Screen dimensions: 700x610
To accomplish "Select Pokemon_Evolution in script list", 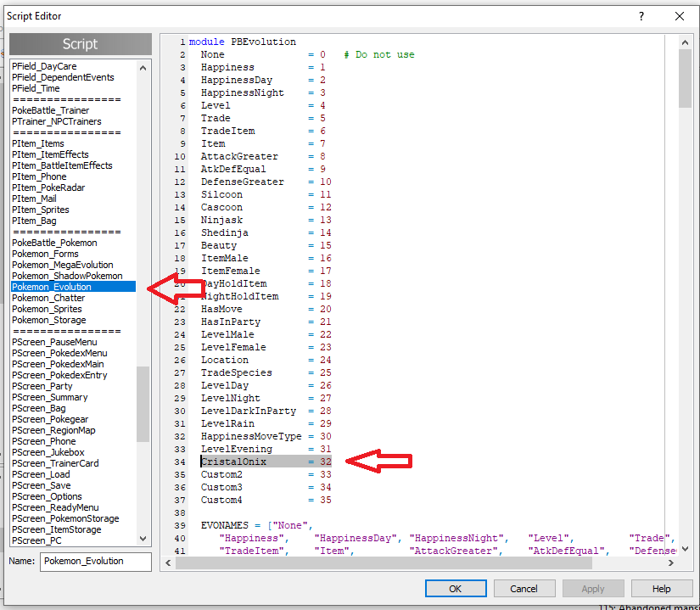I will (52, 287).
